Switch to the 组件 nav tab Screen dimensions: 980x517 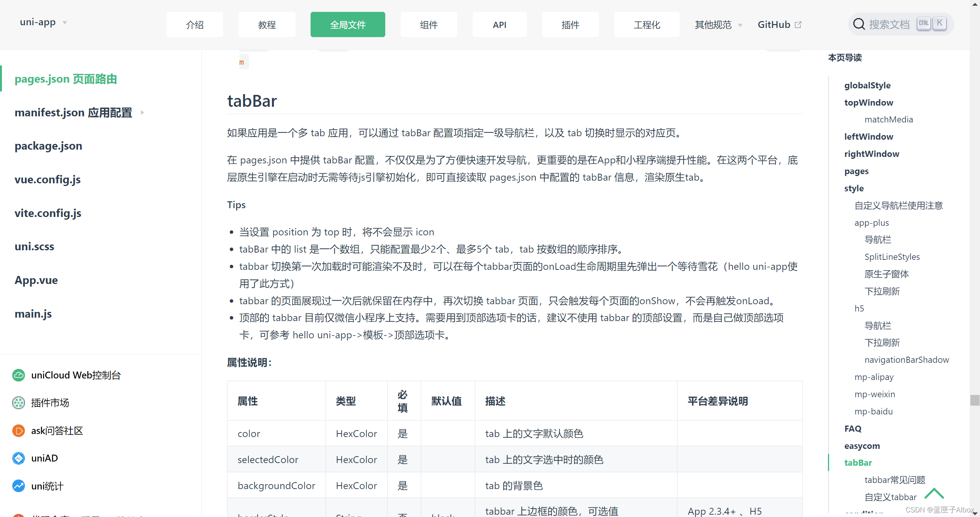pos(429,25)
